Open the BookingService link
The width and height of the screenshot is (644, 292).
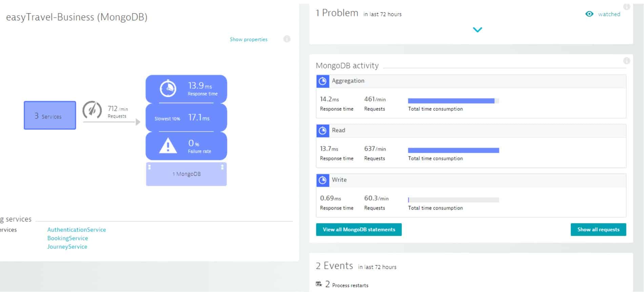pyautogui.click(x=67, y=238)
